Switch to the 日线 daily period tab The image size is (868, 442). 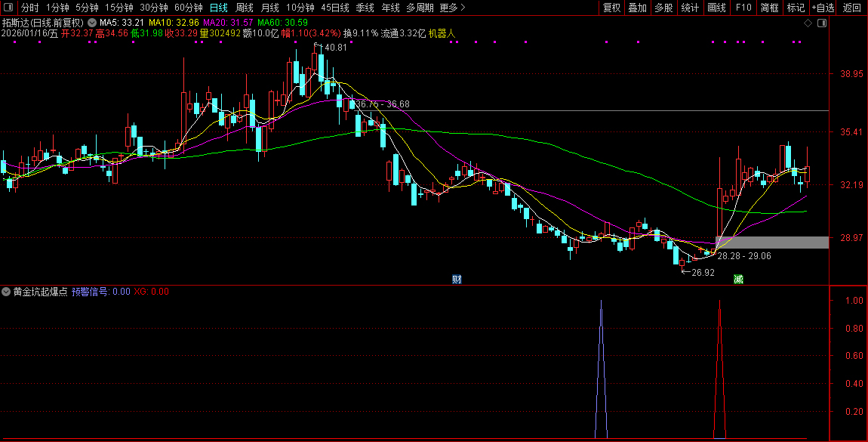pos(218,8)
